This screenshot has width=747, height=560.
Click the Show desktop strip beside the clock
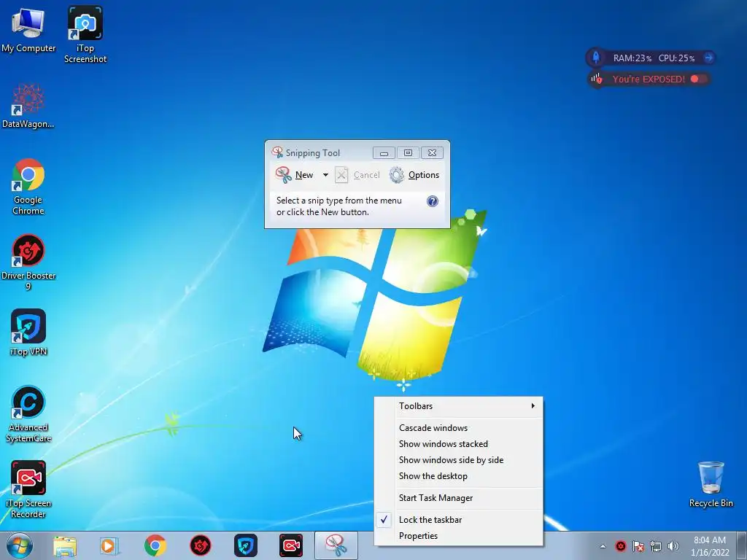pos(743,545)
